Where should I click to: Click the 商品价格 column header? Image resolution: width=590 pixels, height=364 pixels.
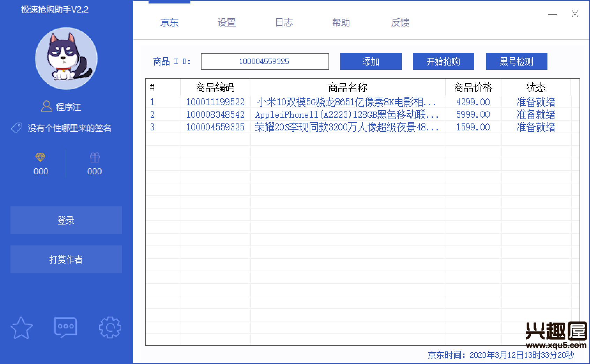tap(473, 87)
